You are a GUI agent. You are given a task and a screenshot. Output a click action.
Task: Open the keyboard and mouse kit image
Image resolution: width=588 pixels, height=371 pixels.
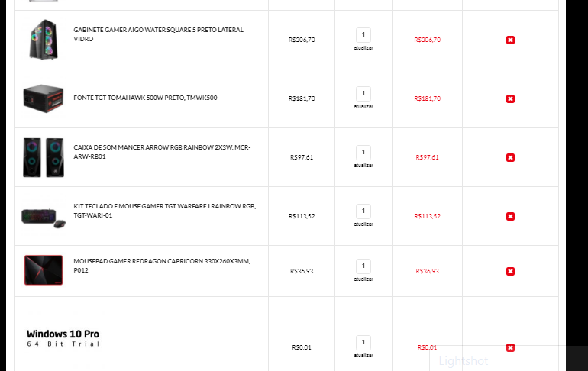44,218
